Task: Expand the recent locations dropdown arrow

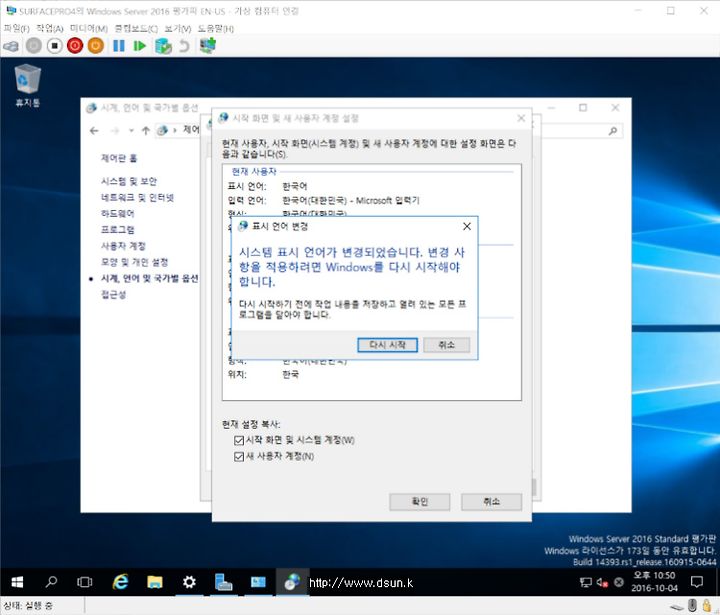Action: tap(131, 131)
